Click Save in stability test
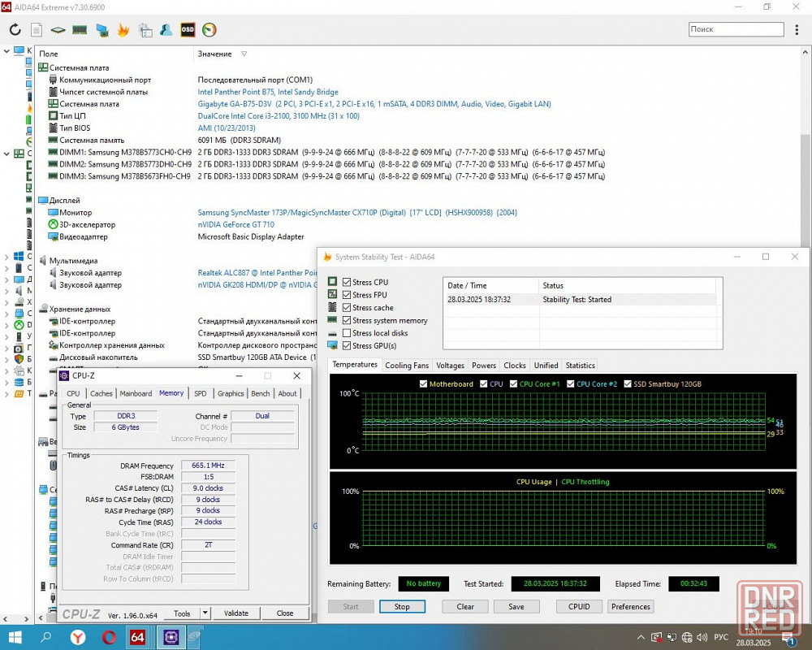 (x=516, y=606)
